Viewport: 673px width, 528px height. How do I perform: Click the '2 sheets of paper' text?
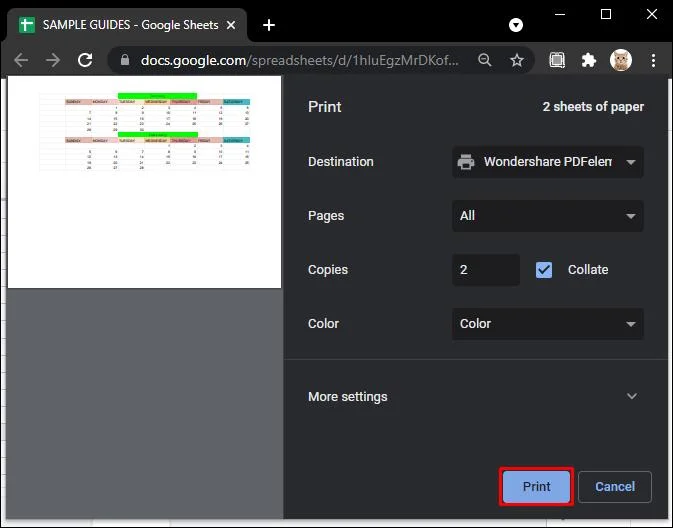click(593, 106)
